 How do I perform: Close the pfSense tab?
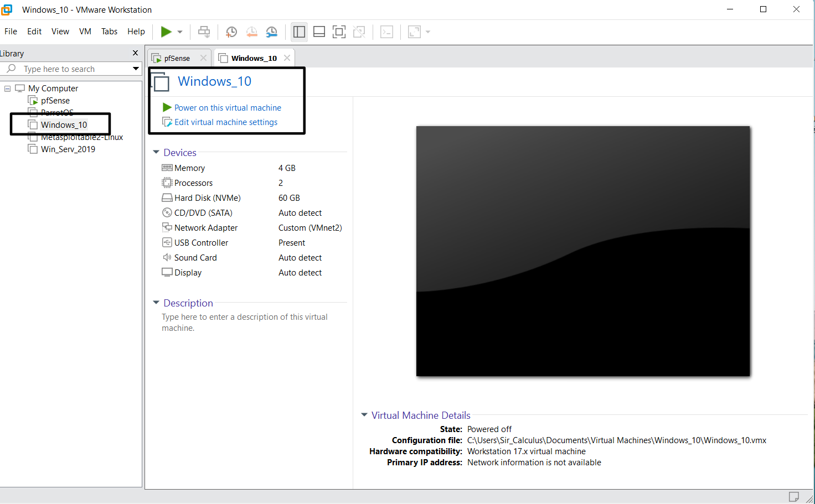203,58
